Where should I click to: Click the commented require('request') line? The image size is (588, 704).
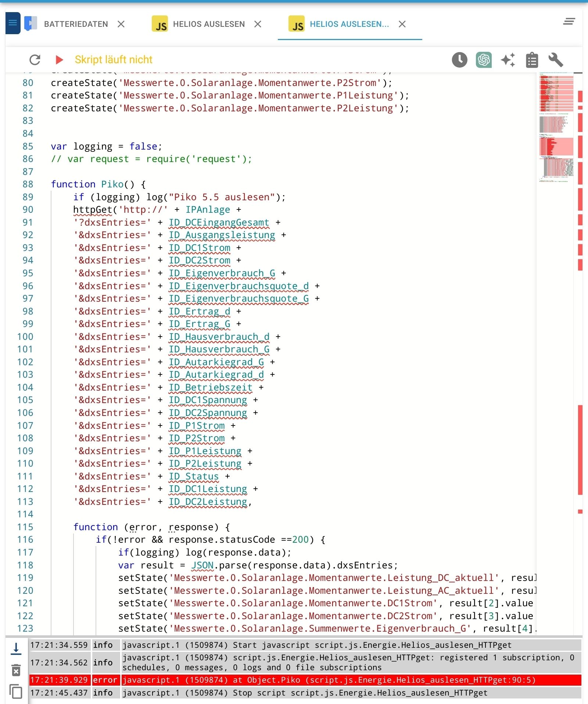pyautogui.click(x=151, y=159)
